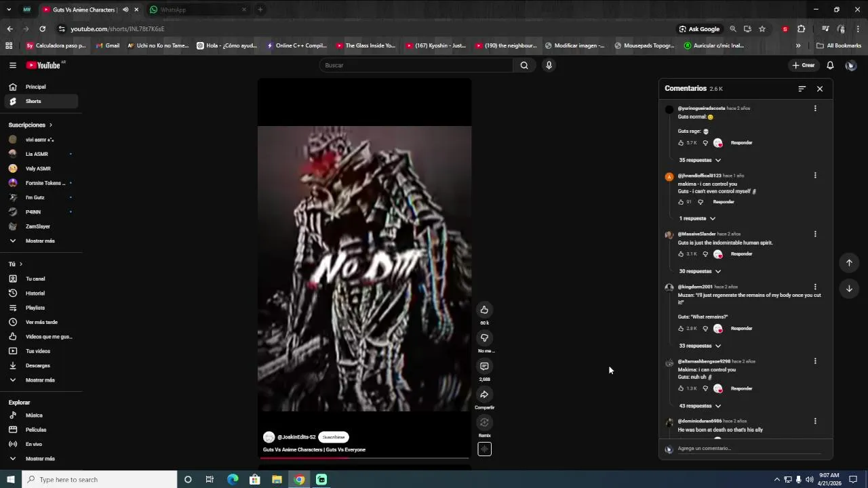Bookmark this page with the star
This screenshot has width=868, height=488.
762,29
